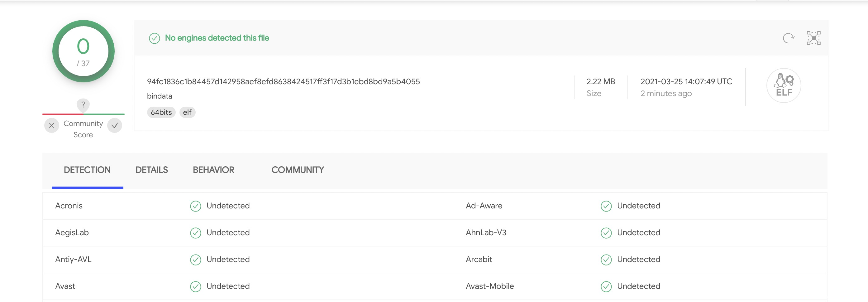
Task: Click the elf tag
Action: tap(187, 112)
